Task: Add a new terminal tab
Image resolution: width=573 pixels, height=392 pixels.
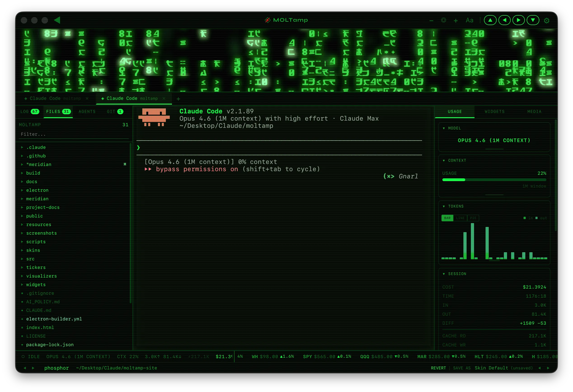Action: pos(178,99)
